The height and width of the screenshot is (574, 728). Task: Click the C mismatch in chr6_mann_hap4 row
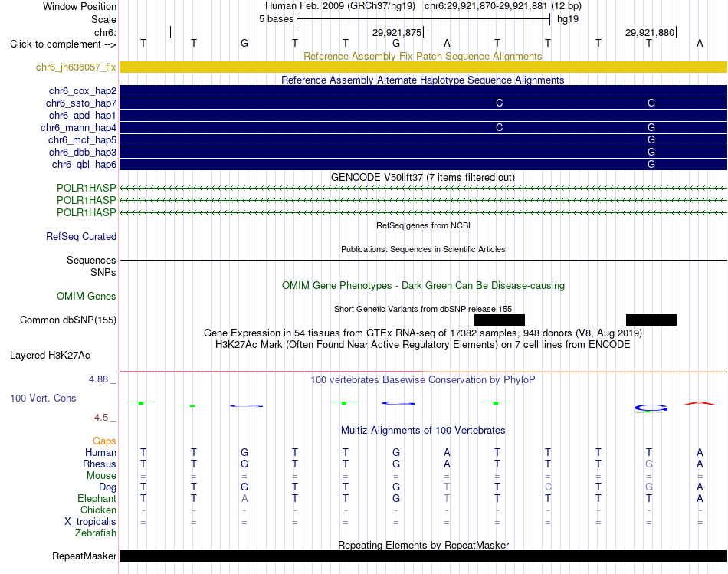pos(499,128)
